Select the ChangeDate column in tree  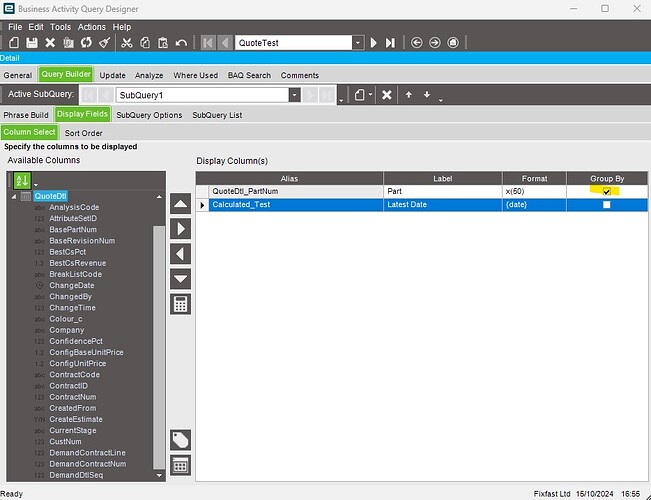(72, 285)
